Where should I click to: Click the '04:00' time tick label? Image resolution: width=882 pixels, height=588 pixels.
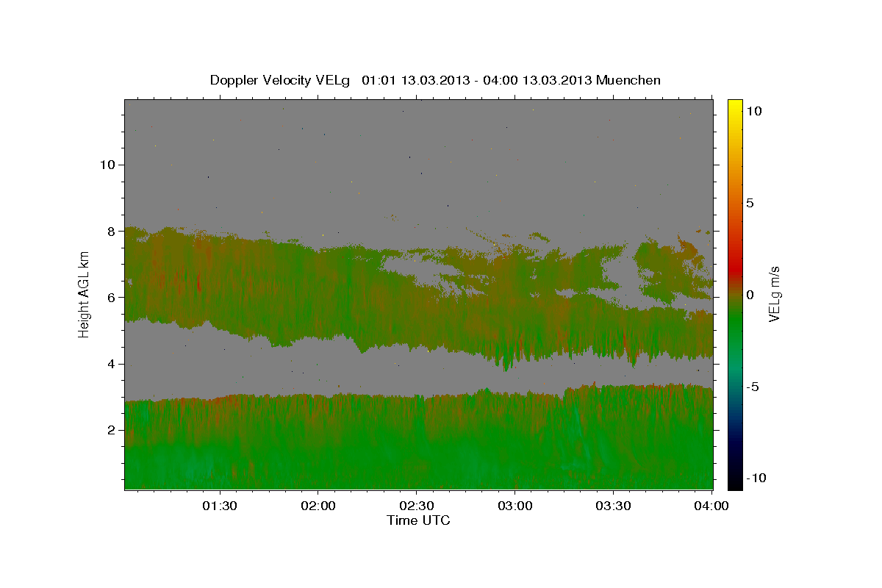tap(712, 506)
